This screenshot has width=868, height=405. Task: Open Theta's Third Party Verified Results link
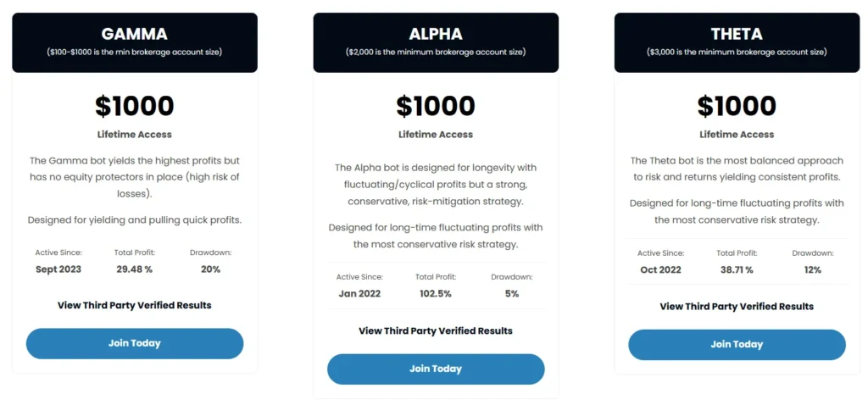tap(737, 306)
